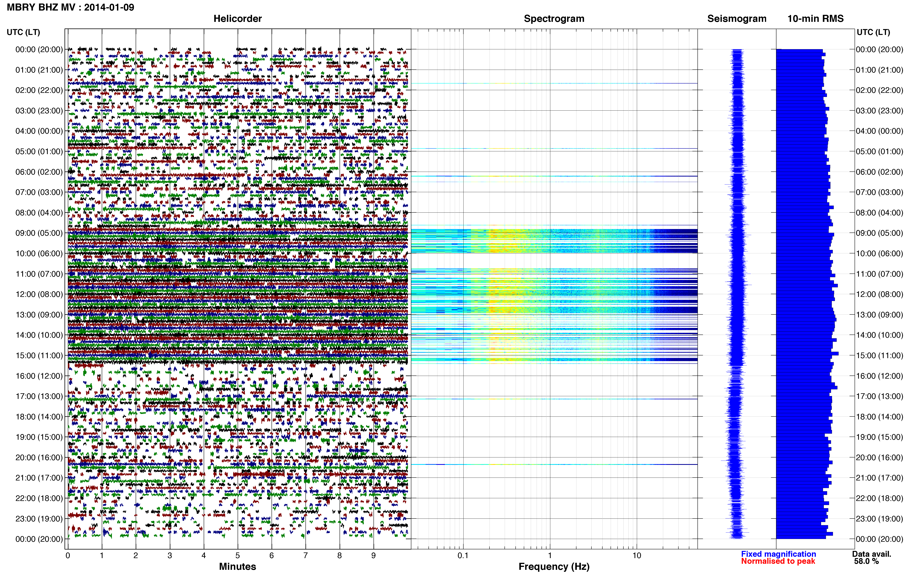This screenshot has height=578, width=924.
Task: Click left axis label '08:00 (04:00)'
Action: tap(39, 213)
